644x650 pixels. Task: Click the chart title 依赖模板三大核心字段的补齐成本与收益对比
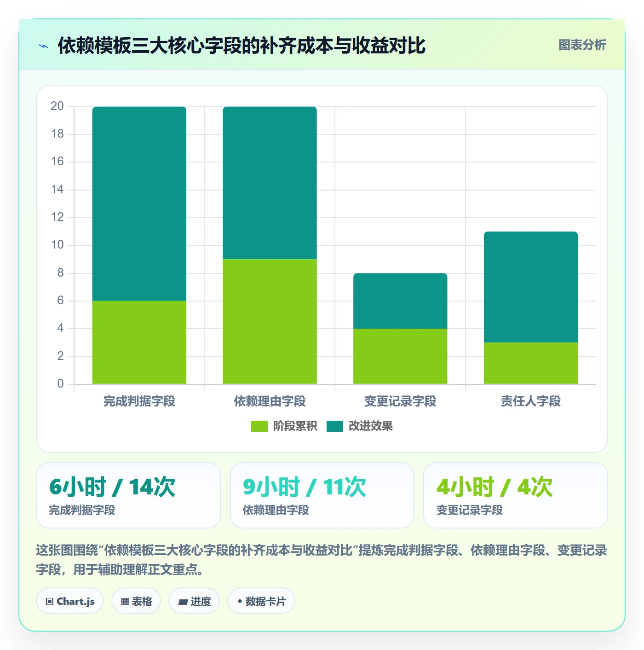[x=241, y=46]
